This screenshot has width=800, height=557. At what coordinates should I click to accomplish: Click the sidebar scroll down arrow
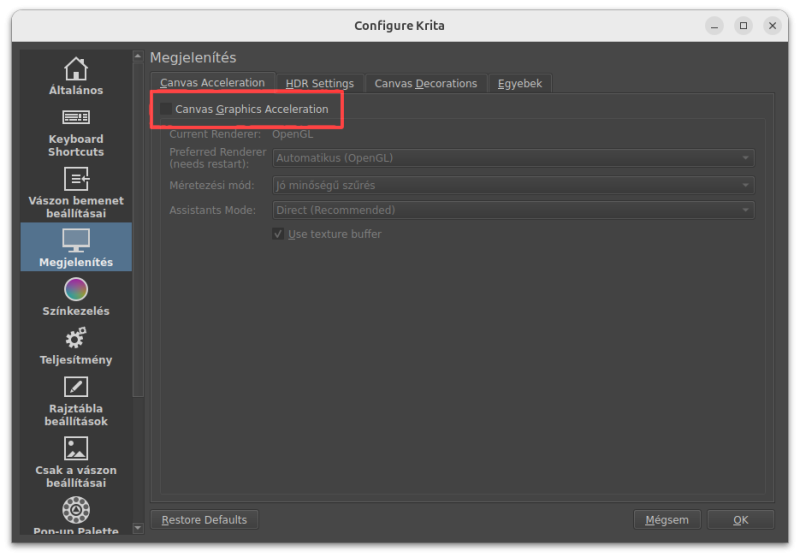[138, 528]
